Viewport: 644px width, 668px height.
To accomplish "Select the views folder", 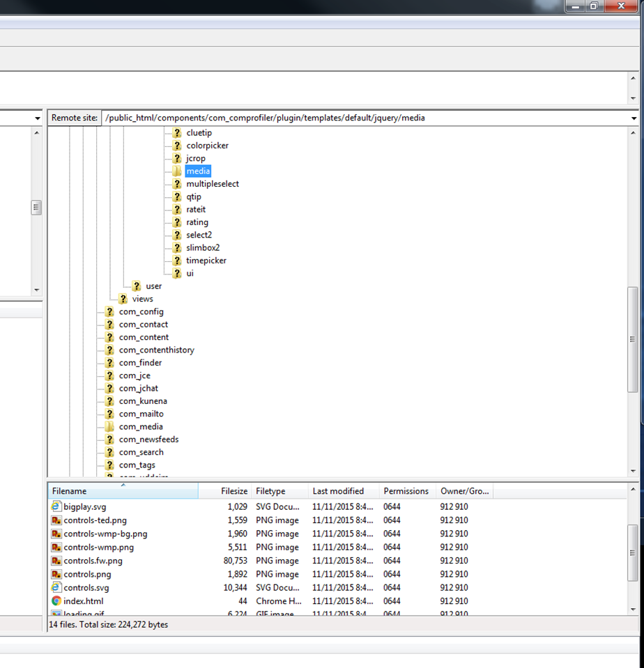I will (x=142, y=299).
